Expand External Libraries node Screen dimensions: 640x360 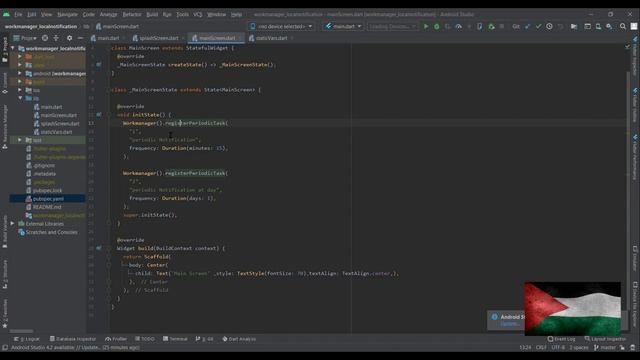[13, 224]
